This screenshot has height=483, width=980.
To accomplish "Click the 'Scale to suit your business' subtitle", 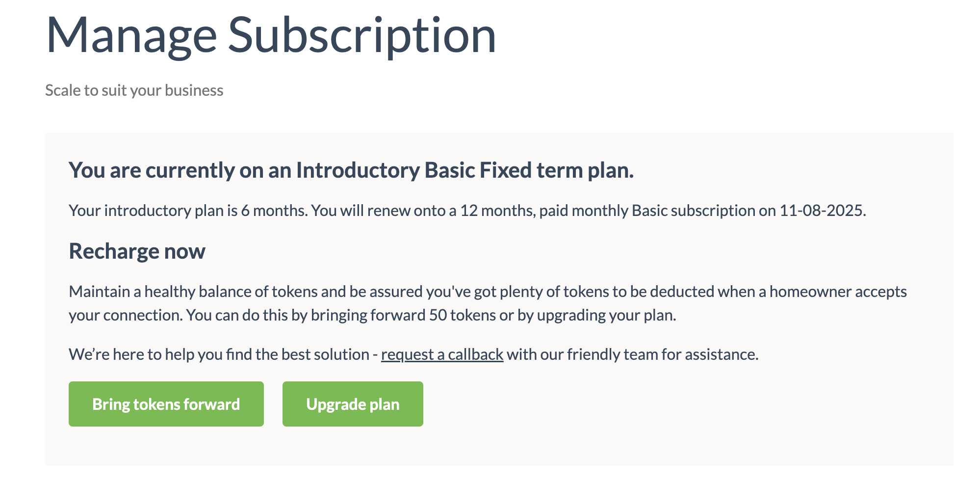I will 134,90.
